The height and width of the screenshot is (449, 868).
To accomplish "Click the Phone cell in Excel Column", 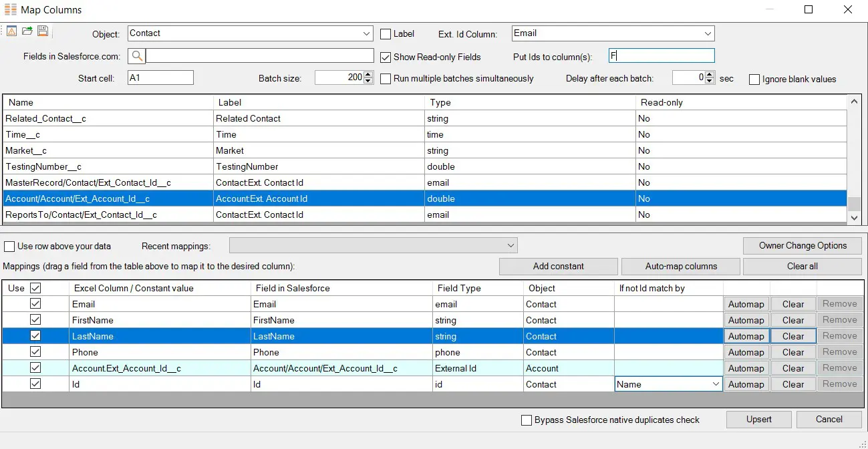I will click(x=160, y=352).
